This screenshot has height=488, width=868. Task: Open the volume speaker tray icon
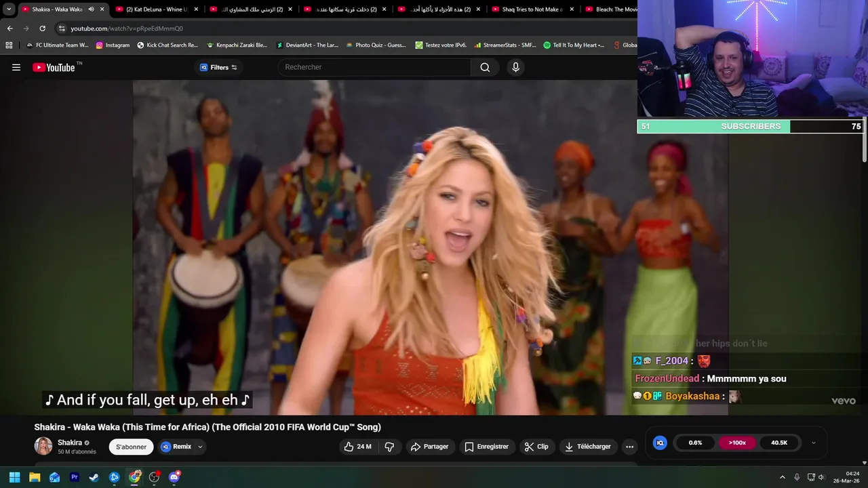pos(821,477)
